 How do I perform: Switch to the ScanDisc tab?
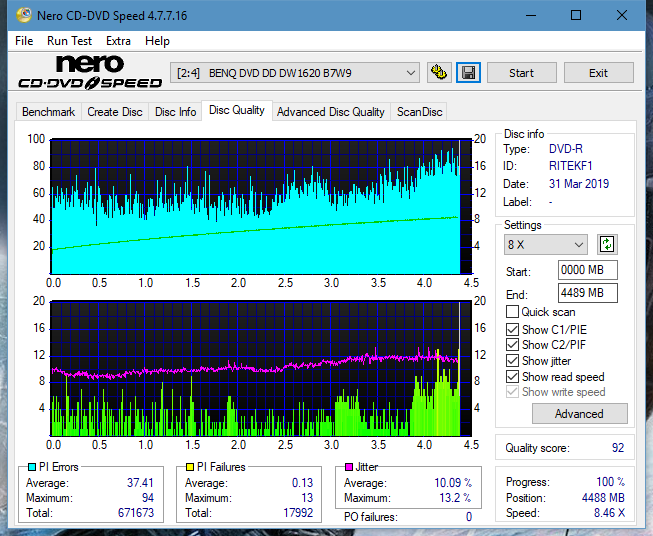point(419,112)
